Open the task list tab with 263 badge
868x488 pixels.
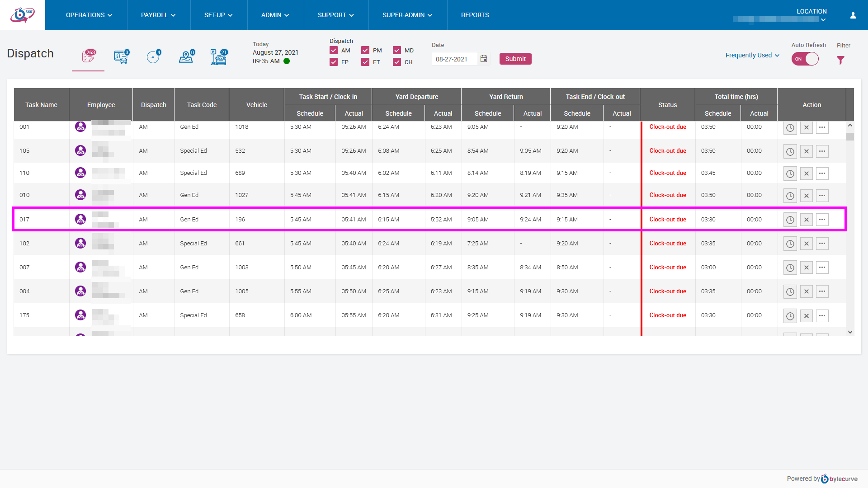89,57
